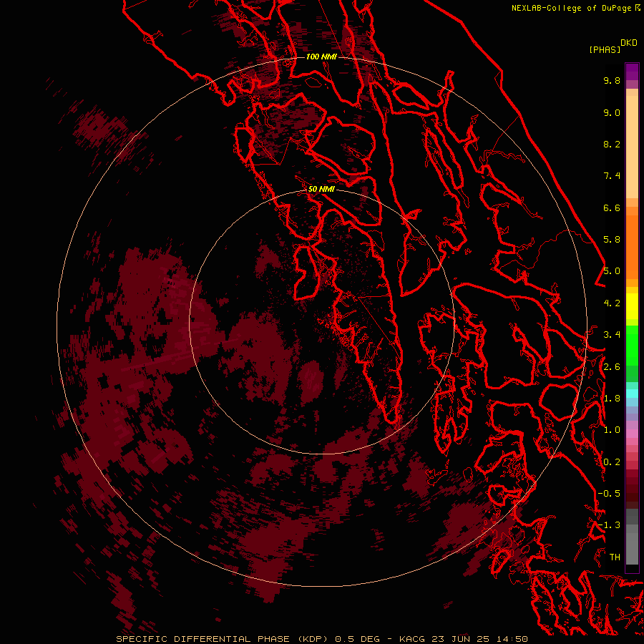Screen dimensions: 644x644
Task: Pick the pink segment of the color bar
Action: pyautogui.click(x=632, y=433)
